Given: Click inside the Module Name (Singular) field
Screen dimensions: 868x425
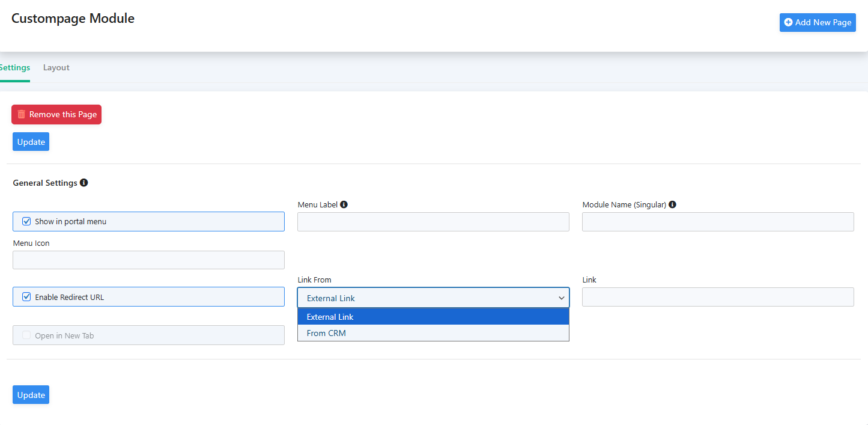Looking at the screenshot, I should 717,222.
